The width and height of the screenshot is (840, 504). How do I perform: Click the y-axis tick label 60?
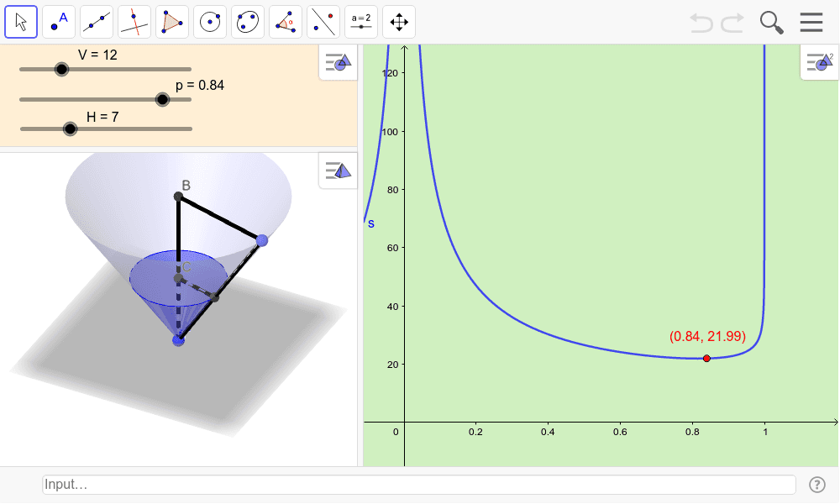point(392,248)
